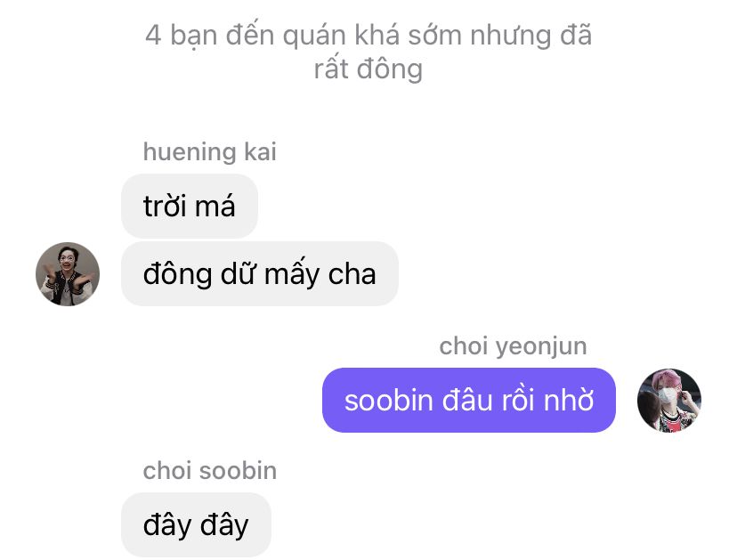
Task: Click the word "yeonjun" above purple bubble
Action: point(541,347)
